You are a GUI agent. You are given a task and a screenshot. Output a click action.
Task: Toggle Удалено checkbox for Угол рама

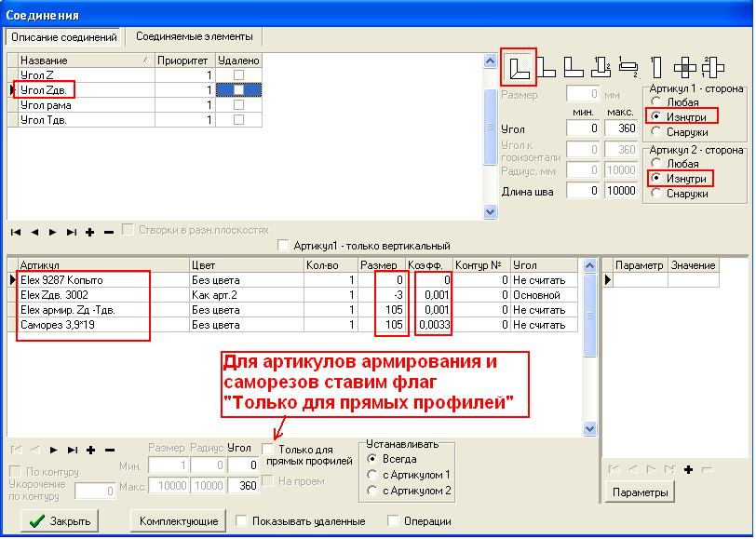[x=238, y=104]
